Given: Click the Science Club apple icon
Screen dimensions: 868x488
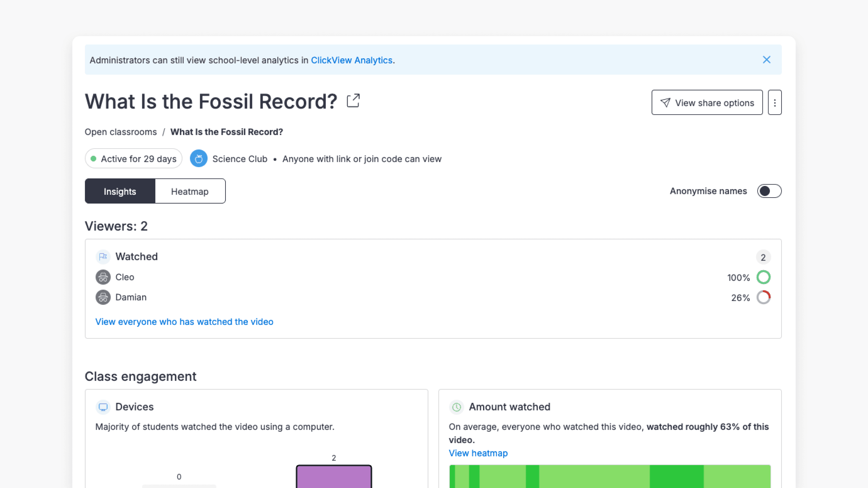Looking at the screenshot, I should click(x=198, y=159).
